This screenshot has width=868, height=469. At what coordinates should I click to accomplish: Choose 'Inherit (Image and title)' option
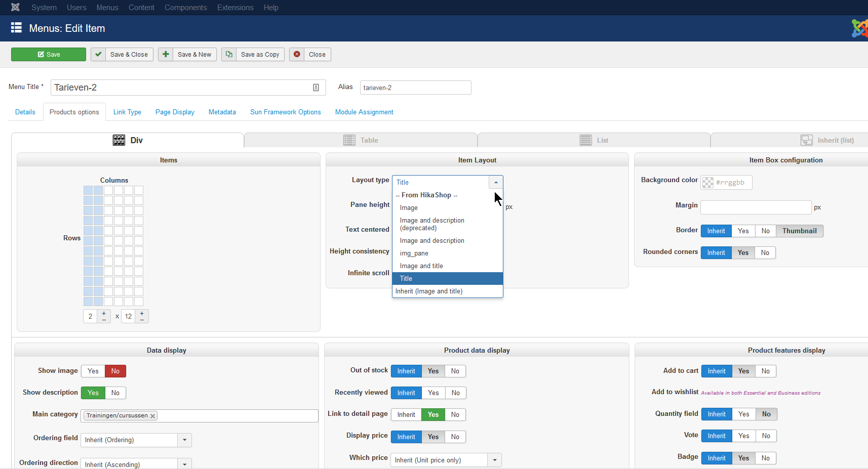[x=448, y=291]
